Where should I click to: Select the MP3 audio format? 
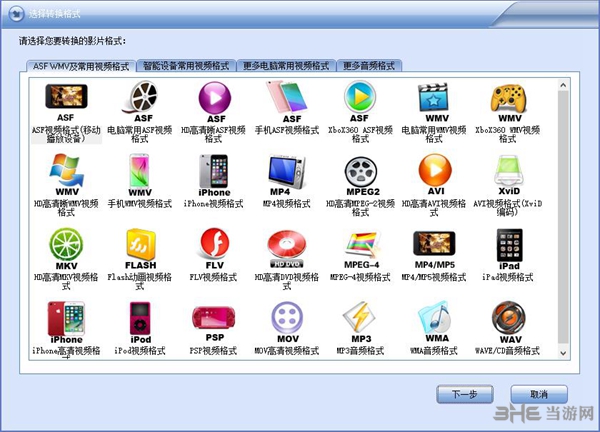point(360,328)
